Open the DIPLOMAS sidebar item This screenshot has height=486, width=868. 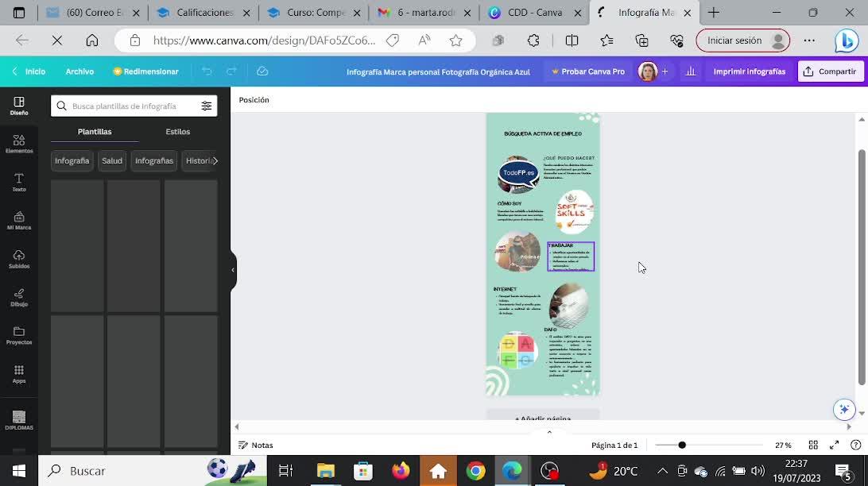pos(19,420)
